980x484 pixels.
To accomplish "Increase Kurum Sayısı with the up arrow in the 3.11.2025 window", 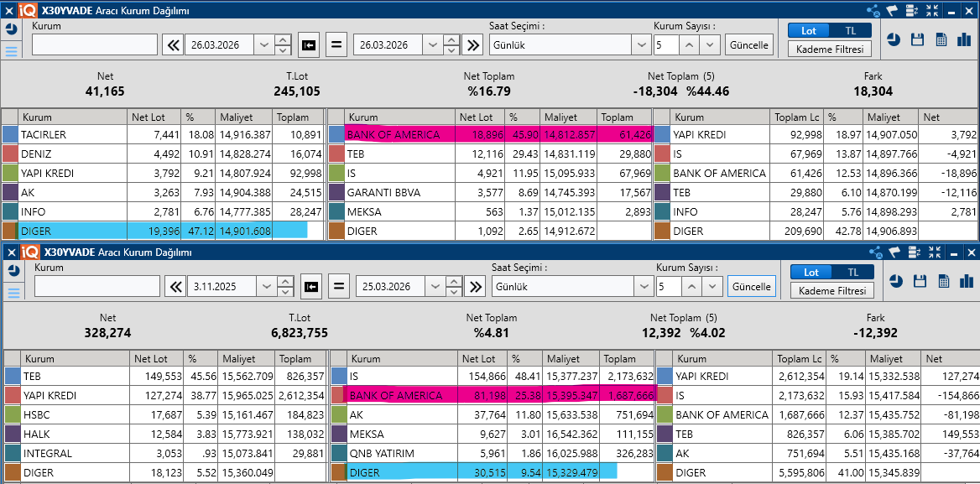I will 691,287.
